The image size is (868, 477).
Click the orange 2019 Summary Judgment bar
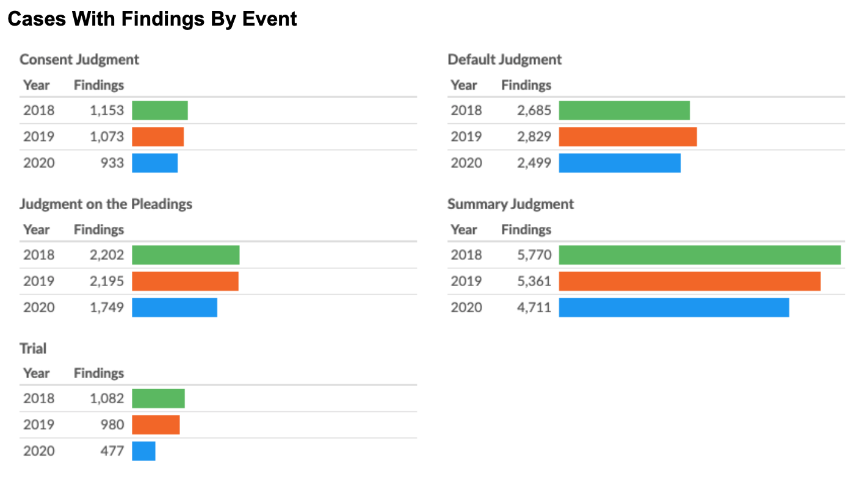pos(689,281)
